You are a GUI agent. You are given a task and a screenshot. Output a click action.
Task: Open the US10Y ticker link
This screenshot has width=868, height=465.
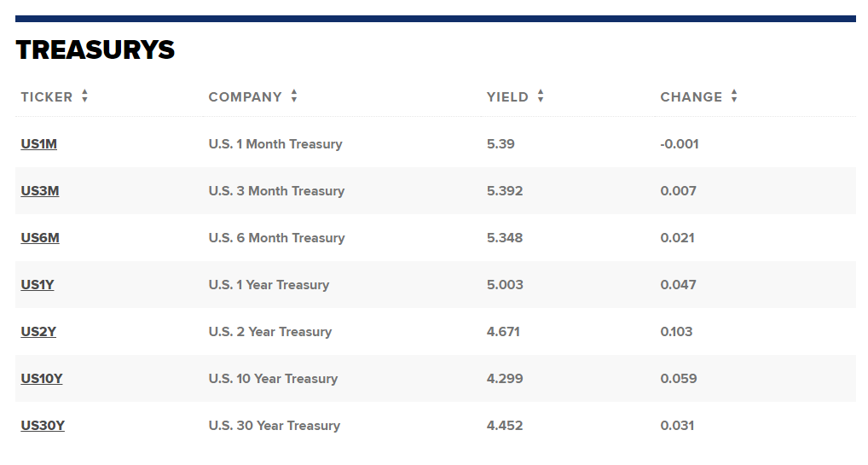point(42,379)
